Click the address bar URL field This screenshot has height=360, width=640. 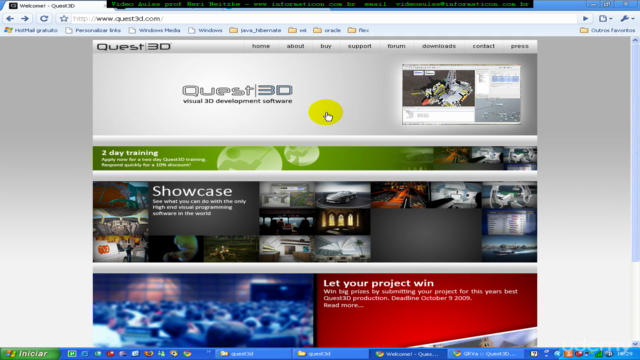[x=324, y=18]
